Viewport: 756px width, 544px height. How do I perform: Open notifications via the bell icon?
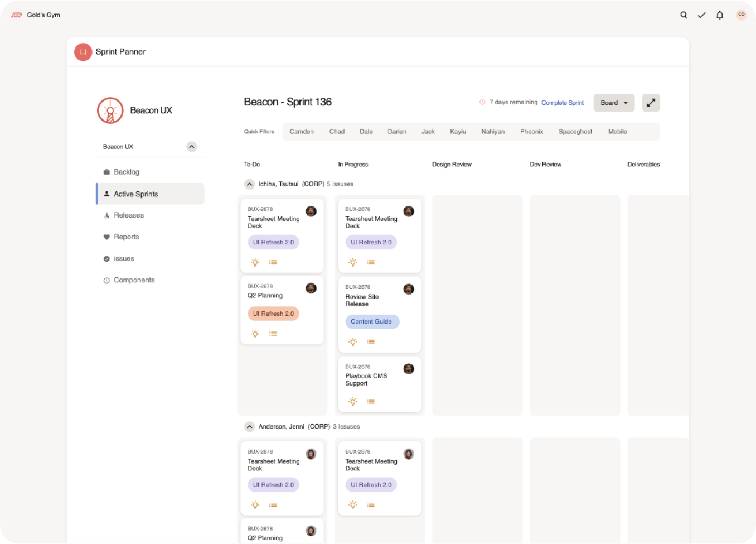point(719,15)
